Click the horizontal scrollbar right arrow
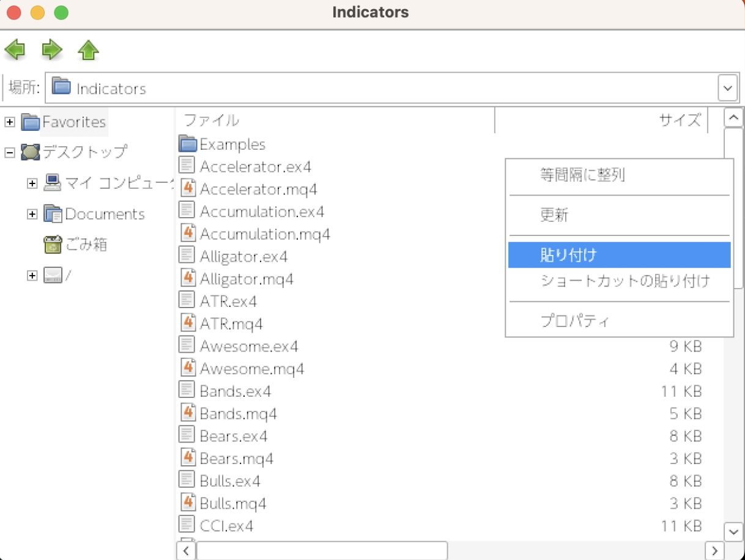 point(713,550)
